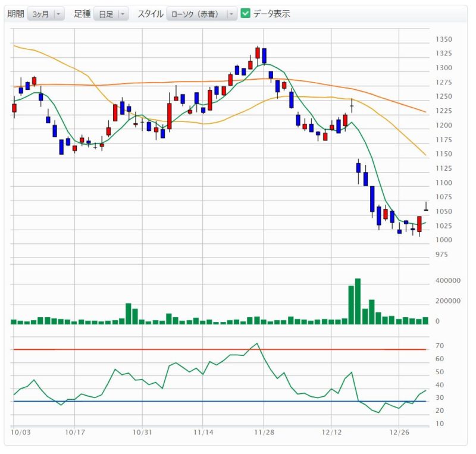476x454 pixels.
Task: Click the 10/03 date label
Action: click(x=21, y=432)
